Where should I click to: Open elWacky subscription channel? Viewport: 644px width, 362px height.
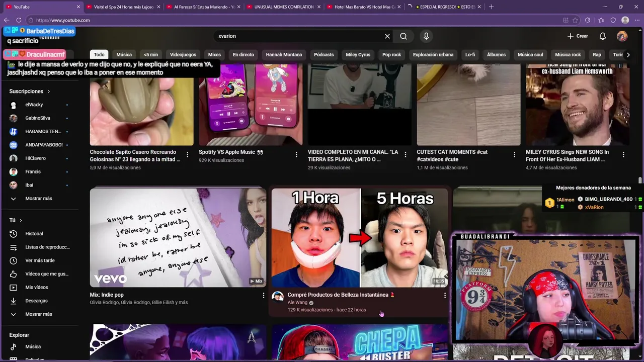click(x=39, y=105)
